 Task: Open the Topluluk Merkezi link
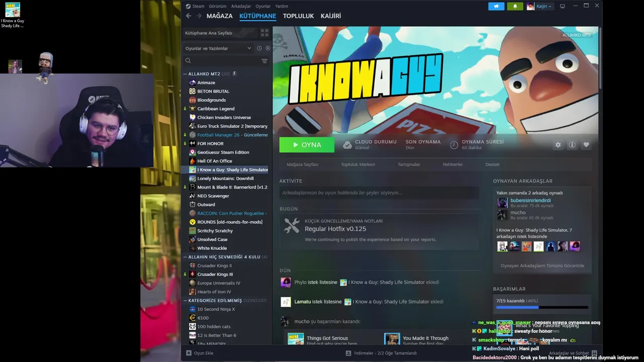pos(358,164)
